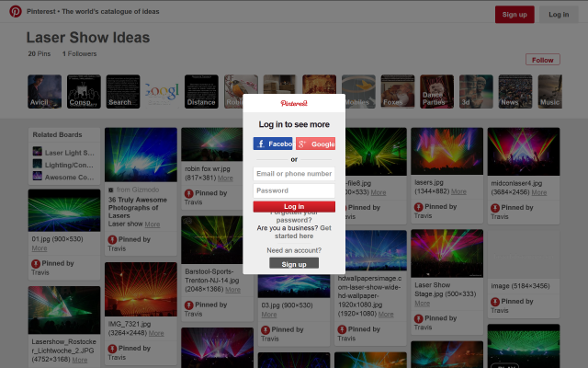Screen dimensions: 588x368
Task: Click More link under IMG_7321.jpg
Action: click(x=156, y=333)
